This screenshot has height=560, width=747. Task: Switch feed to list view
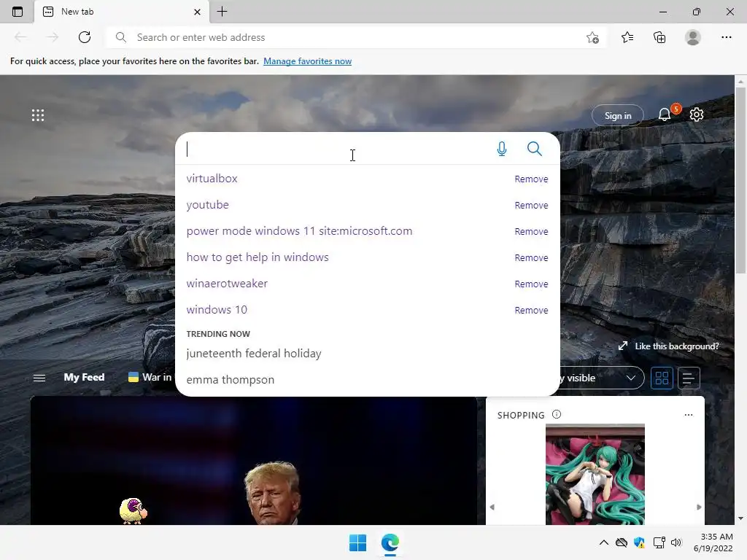coord(689,378)
